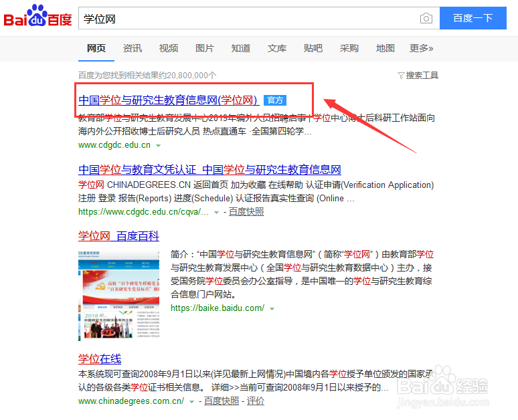Open 中国学位与研究生教育信息网(学位网) result
Image resolution: width=518 pixels, height=420 pixels.
[169, 100]
